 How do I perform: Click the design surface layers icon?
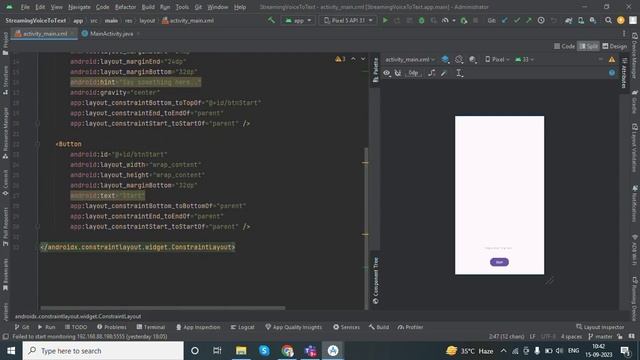click(x=445, y=60)
